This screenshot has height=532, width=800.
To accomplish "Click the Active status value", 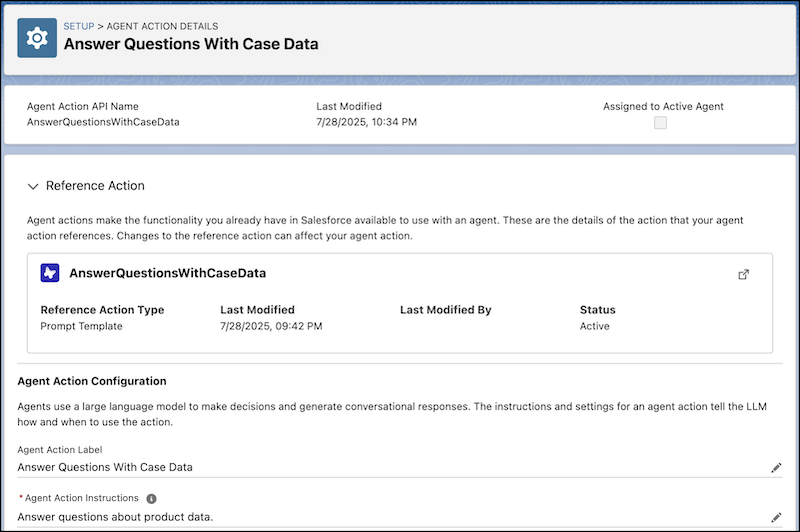I will point(594,326).
